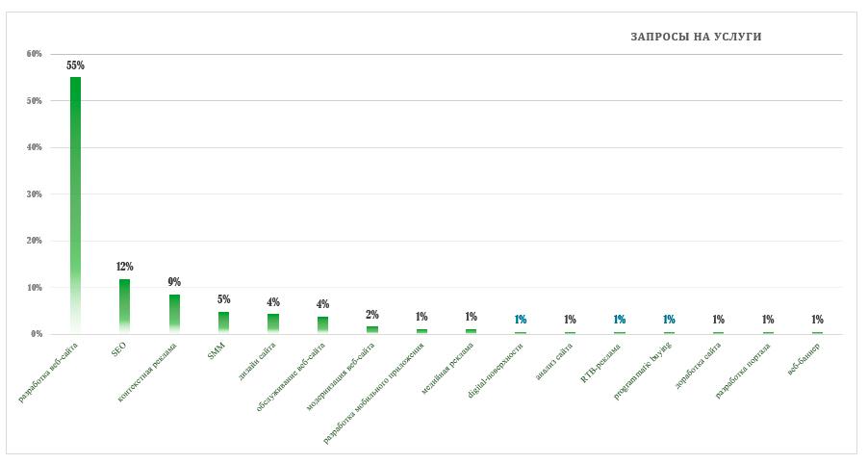Viewport: 868px width, 464px height.
Task: Select the дизайн сайта bar
Action: pyautogui.click(x=273, y=323)
